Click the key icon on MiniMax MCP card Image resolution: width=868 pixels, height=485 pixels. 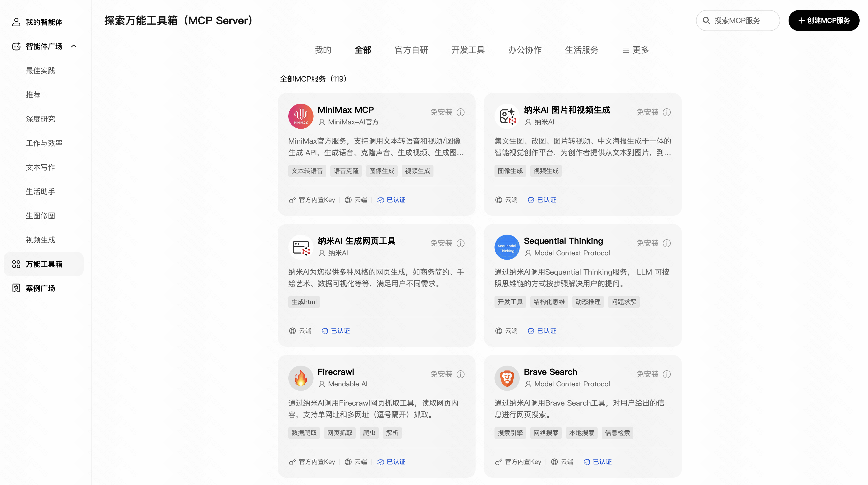[x=292, y=200]
